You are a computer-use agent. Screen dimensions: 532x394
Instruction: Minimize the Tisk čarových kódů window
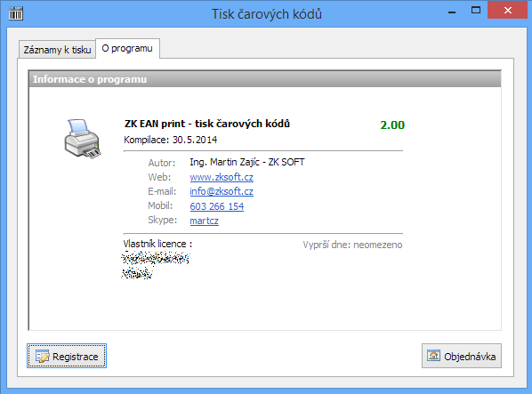pos(452,12)
